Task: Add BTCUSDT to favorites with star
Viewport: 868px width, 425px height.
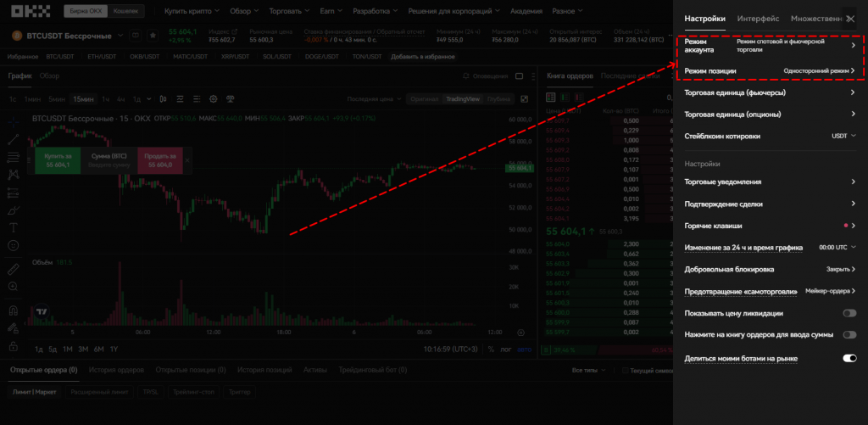Action: coord(153,36)
